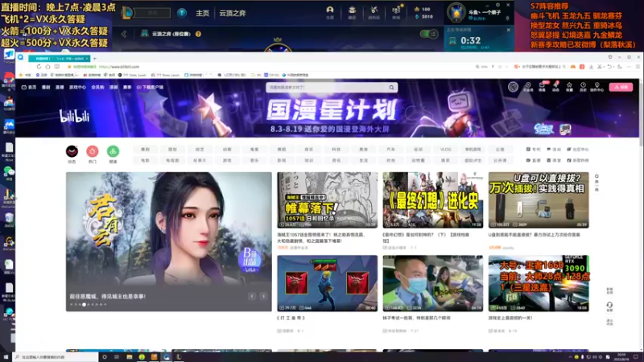The height and width of the screenshot is (362, 644).
Task: Select the 虚拟UP主 category button
Action: point(473,160)
